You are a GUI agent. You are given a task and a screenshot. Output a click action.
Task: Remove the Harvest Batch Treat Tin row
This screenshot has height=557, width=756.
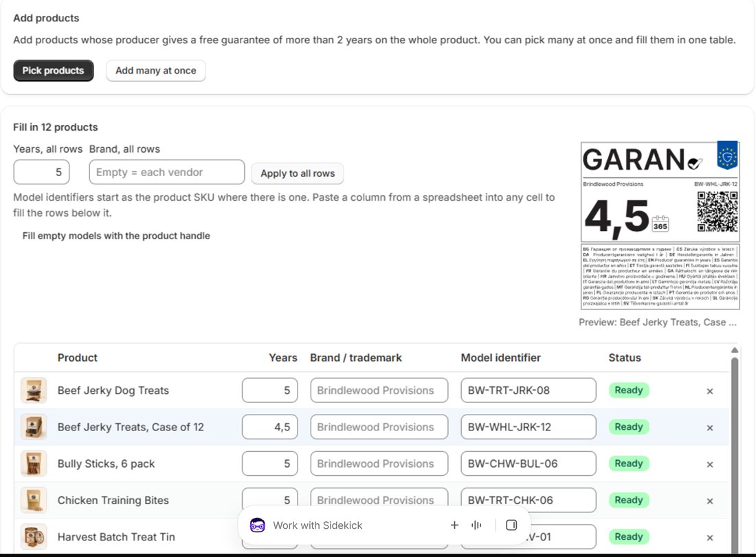[x=710, y=538]
